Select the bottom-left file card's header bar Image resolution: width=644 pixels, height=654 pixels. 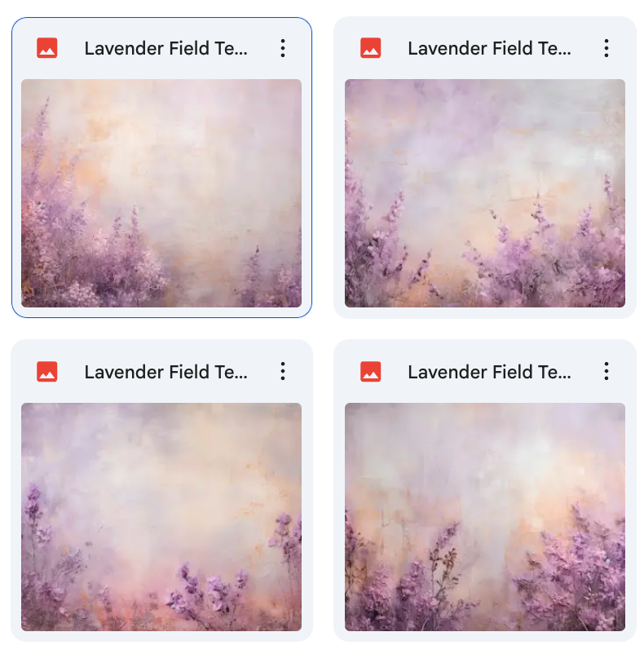pos(161,372)
